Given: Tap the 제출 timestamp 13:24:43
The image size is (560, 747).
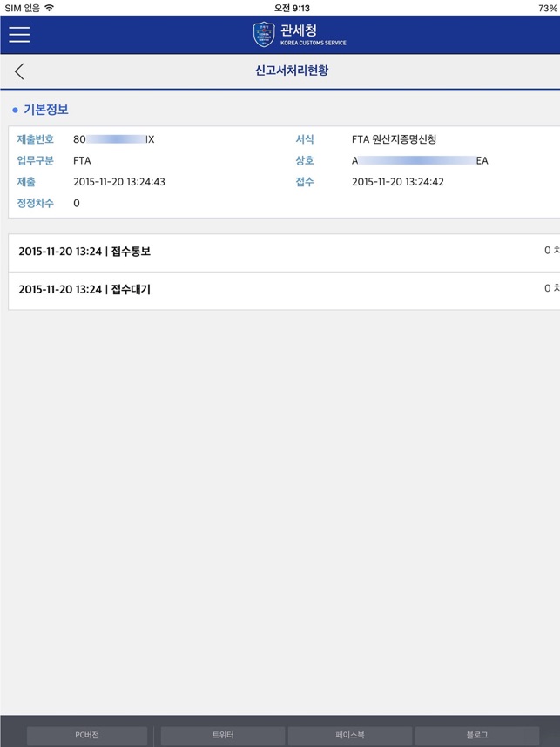Looking at the screenshot, I should pos(119,181).
